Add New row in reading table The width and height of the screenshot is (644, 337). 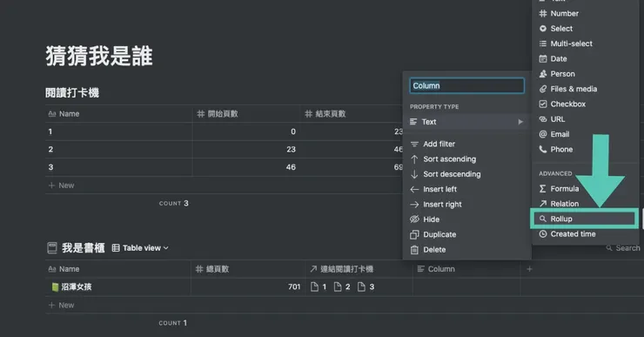point(61,185)
